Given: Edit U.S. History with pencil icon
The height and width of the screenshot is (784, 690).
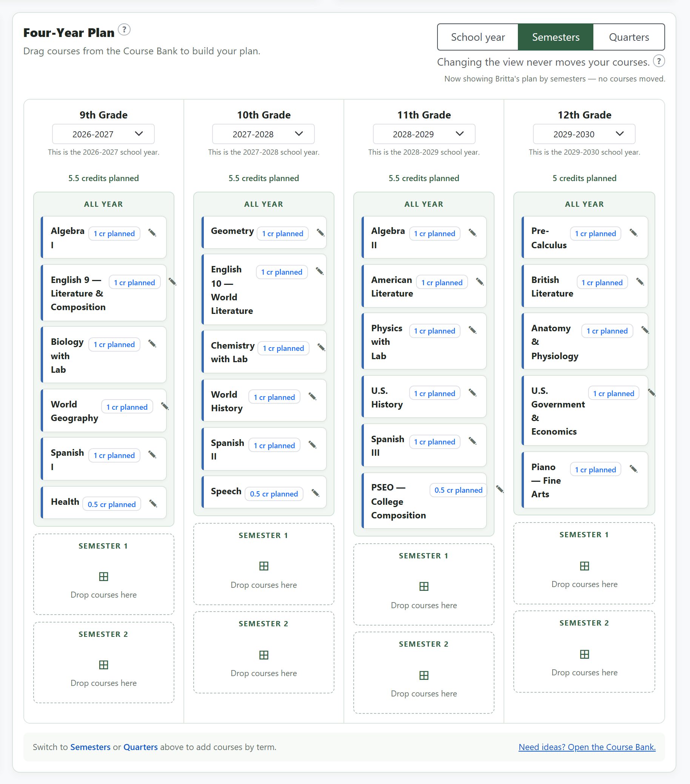Looking at the screenshot, I should [473, 393].
